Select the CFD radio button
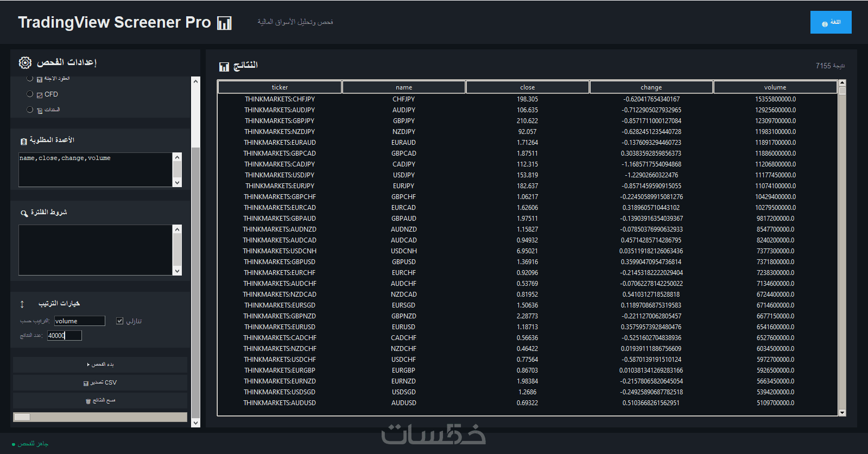This screenshot has height=454, width=868. [30, 94]
